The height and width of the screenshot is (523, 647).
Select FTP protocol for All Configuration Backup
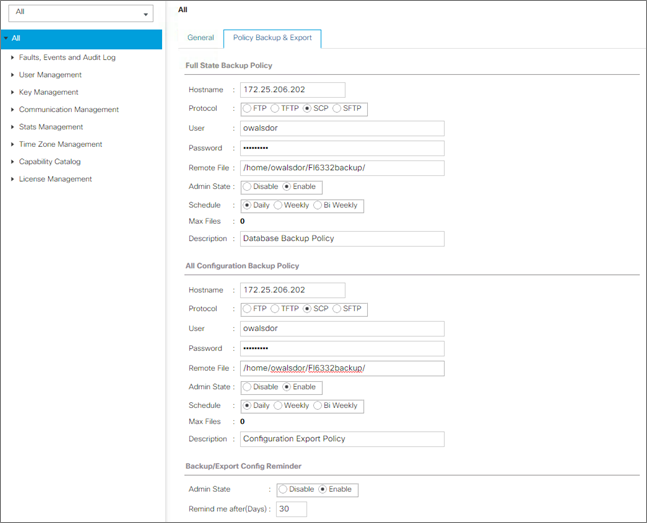point(247,309)
